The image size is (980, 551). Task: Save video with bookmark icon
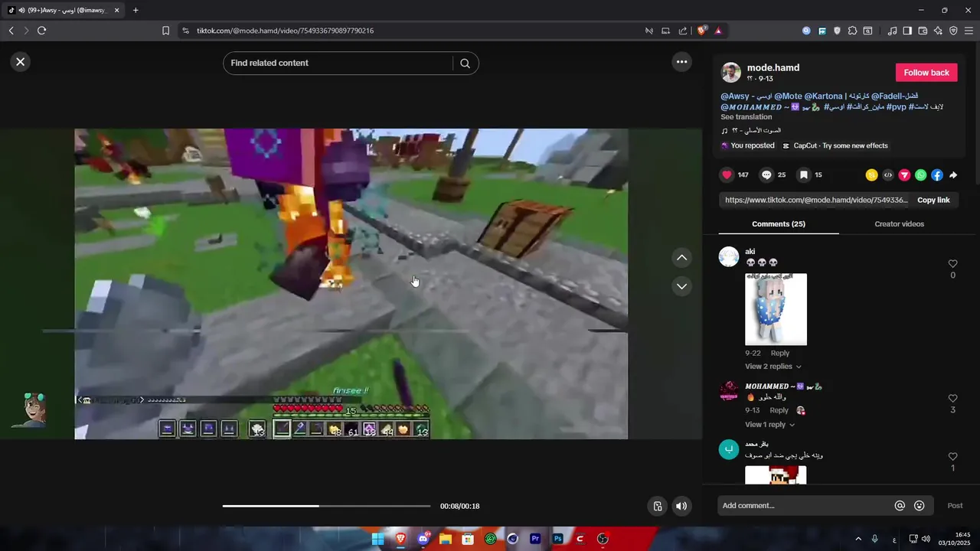pos(804,175)
